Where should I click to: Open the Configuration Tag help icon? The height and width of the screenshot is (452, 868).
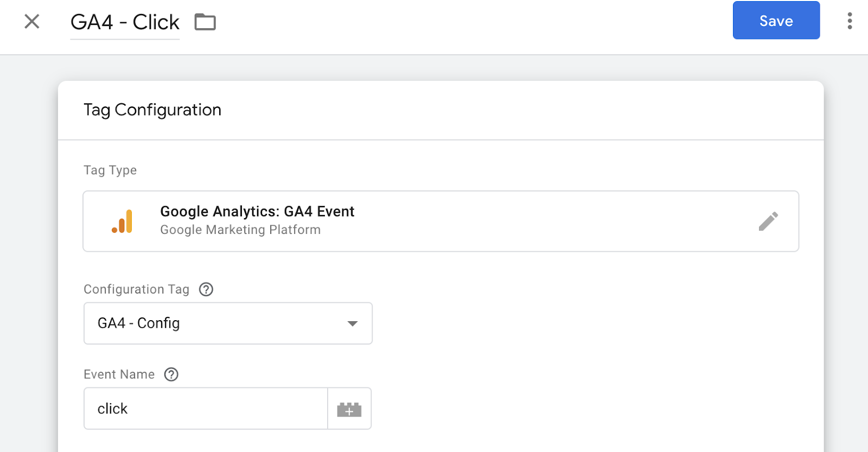tap(206, 289)
